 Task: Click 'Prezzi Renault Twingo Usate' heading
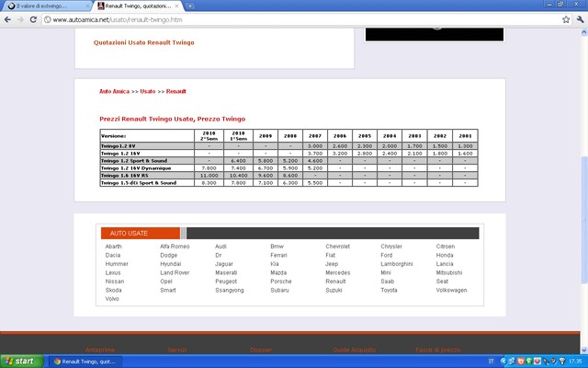tap(172, 119)
